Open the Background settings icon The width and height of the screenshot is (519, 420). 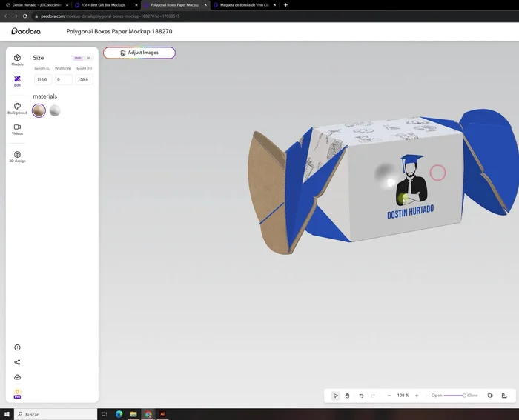[17, 108]
